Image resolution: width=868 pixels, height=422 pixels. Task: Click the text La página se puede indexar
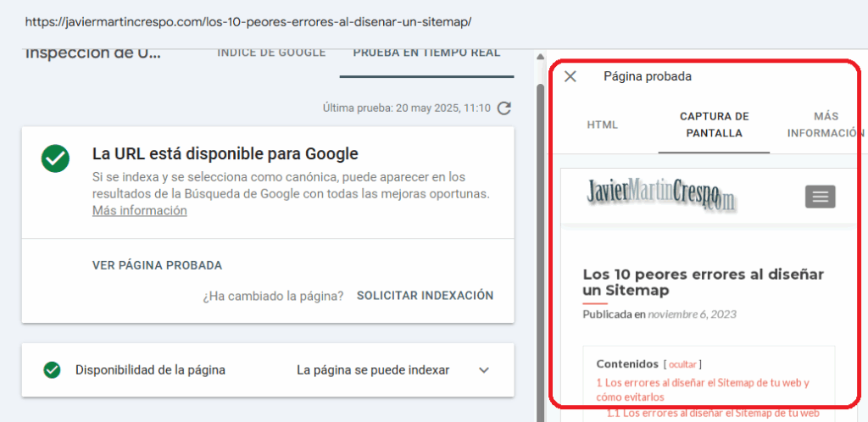point(373,370)
